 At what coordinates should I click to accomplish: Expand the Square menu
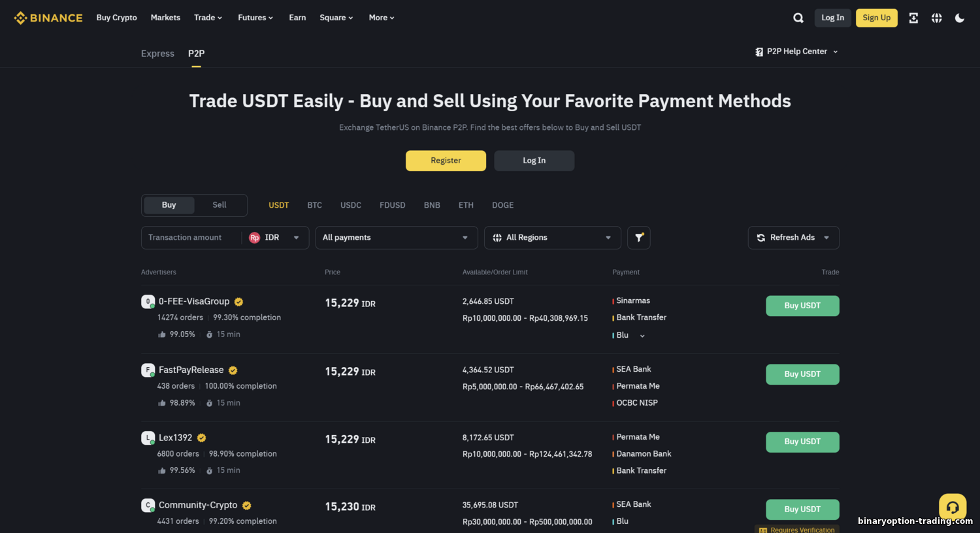[336, 18]
